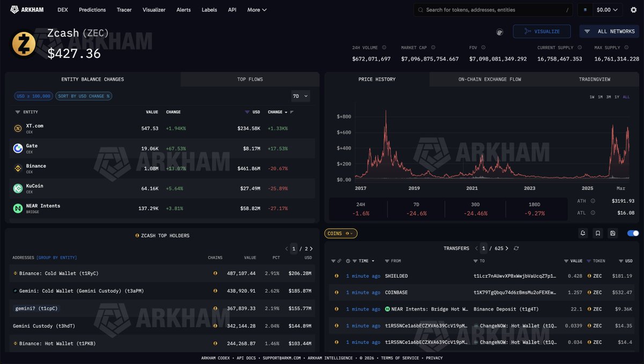Set chart range to 1M
Screen dimensions: 644x364
[601, 97]
